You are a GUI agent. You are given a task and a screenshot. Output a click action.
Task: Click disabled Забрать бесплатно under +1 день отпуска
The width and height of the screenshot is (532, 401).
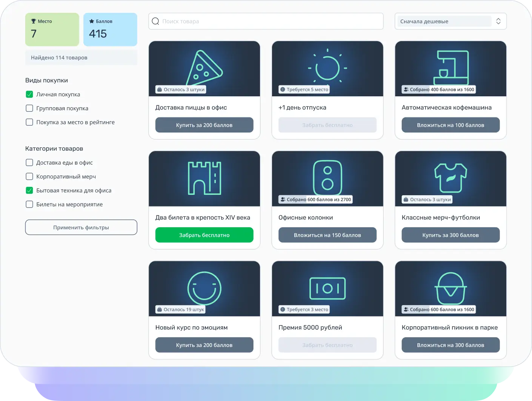click(328, 125)
